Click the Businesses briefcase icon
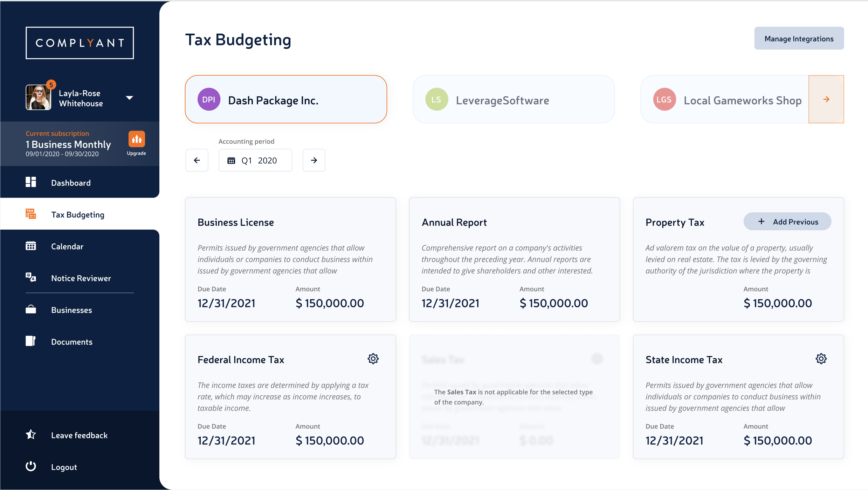This screenshot has height=490, width=868. tap(31, 310)
